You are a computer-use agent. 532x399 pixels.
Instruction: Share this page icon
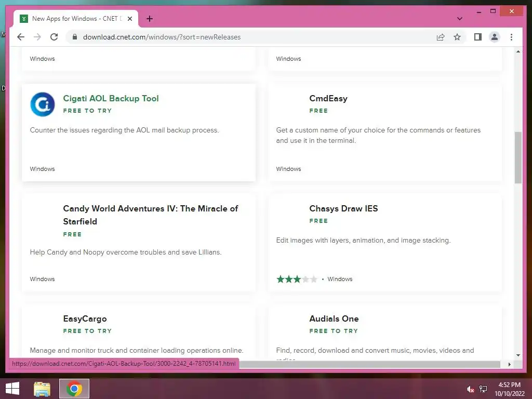tap(441, 37)
